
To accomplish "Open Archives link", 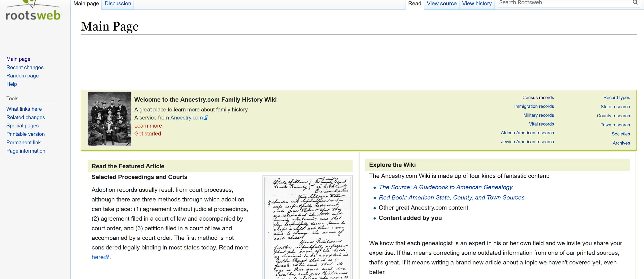I will point(621,143).
